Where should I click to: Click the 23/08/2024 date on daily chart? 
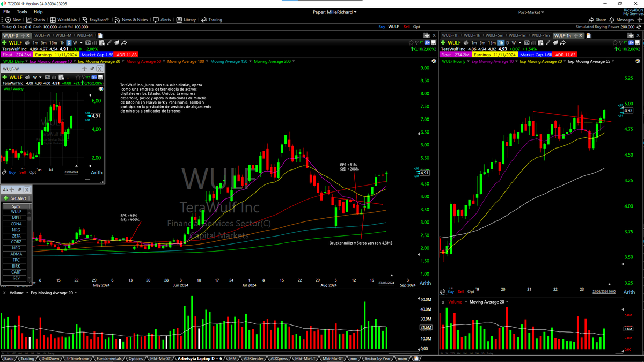[386, 283]
